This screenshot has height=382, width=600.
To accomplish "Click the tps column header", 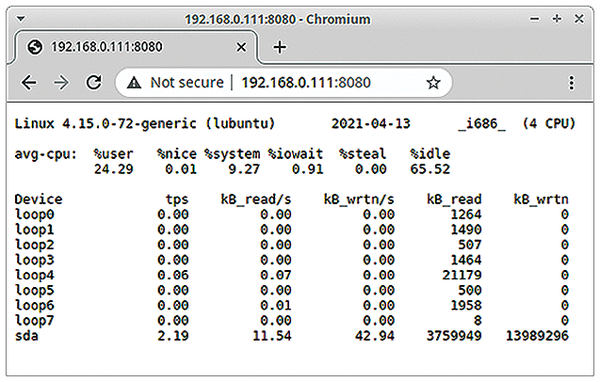I will [177, 200].
